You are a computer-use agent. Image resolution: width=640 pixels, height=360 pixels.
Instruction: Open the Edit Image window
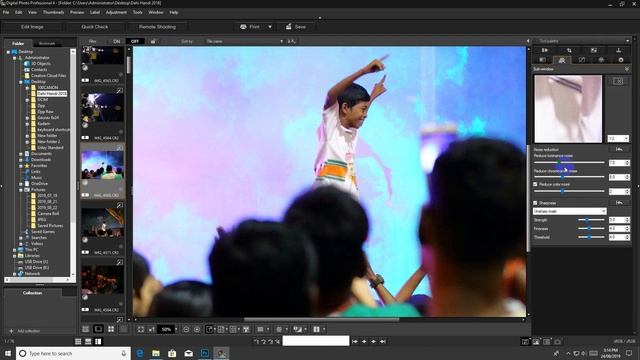pos(32,27)
